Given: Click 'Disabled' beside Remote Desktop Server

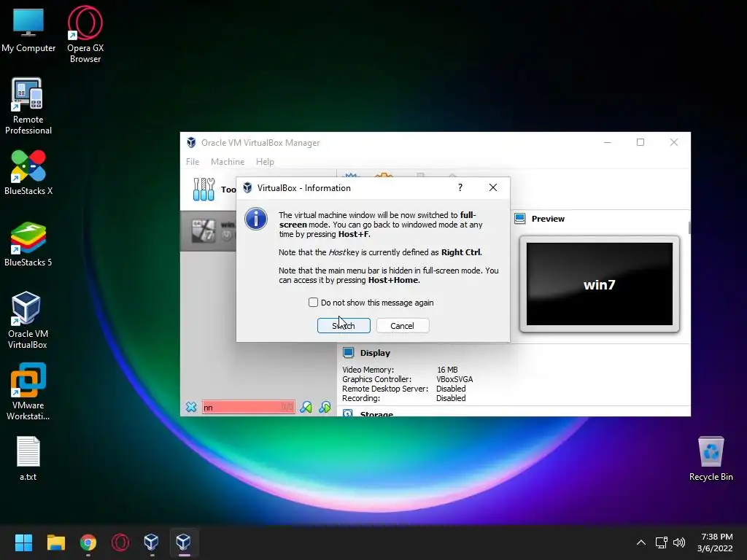Looking at the screenshot, I should [451, 389].
